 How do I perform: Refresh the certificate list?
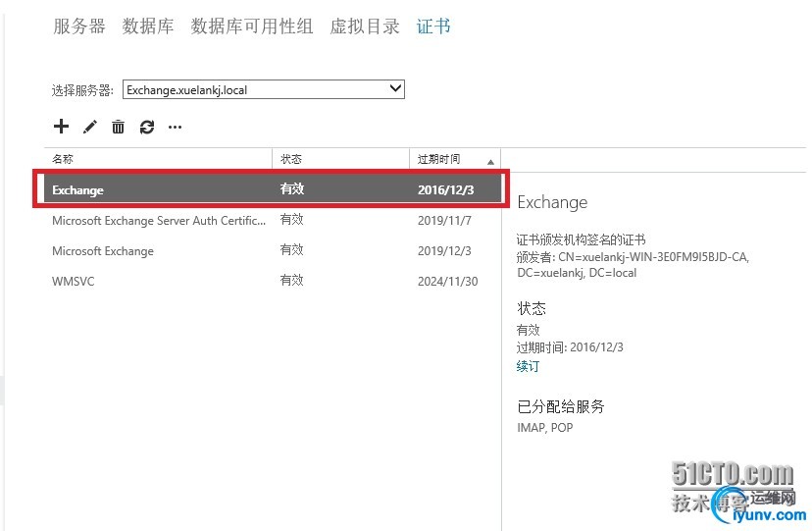click(x=147, y=127)
